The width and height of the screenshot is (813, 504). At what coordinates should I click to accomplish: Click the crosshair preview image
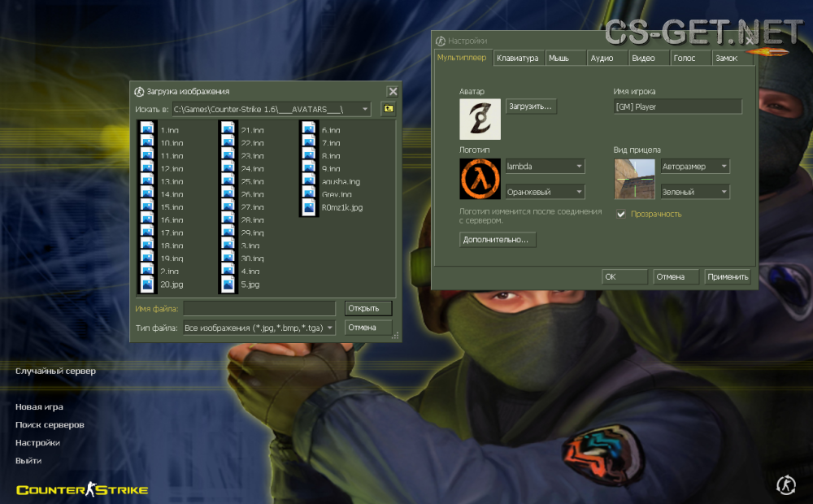(x=635, y=179)
